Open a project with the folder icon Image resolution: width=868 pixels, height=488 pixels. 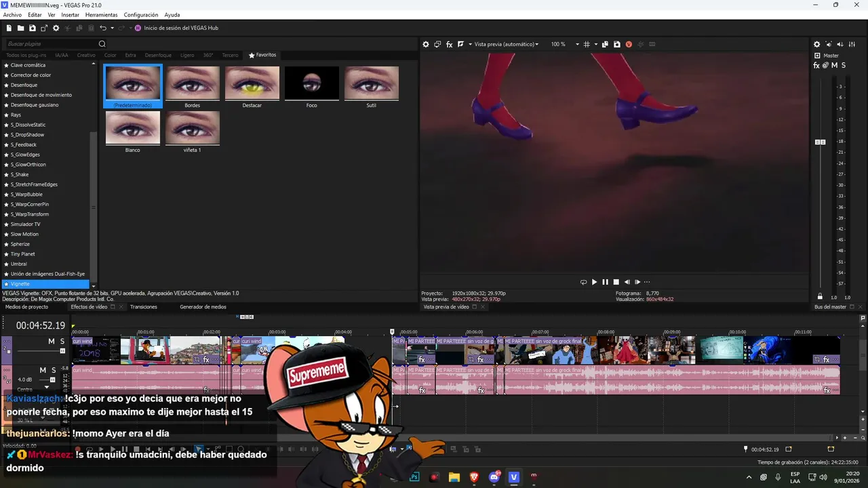(x=21, y=28)
